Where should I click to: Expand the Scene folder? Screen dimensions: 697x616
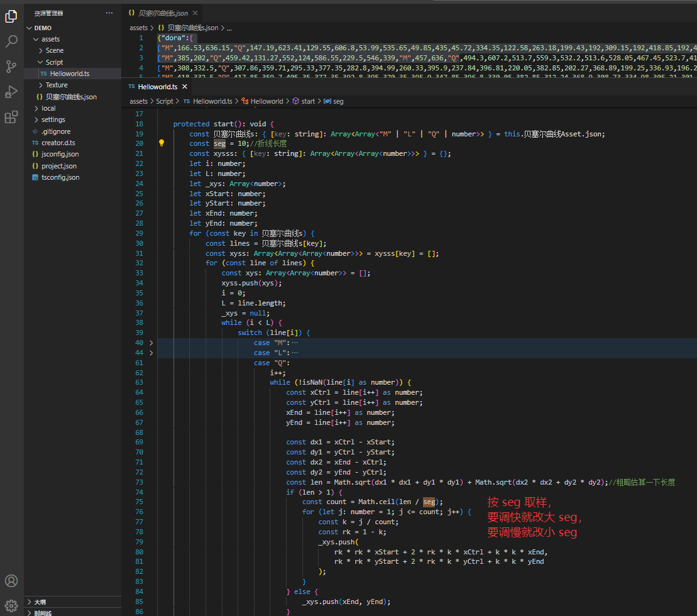(x=54, y=50)
